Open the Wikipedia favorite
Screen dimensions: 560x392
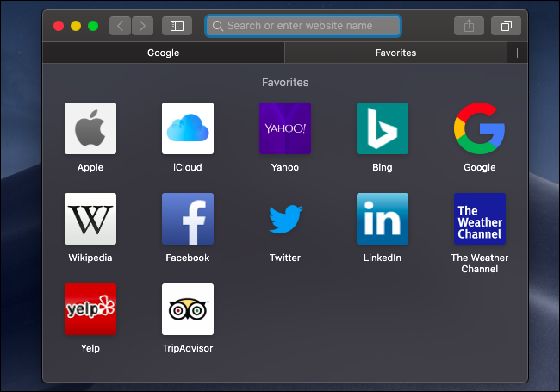pyautogui.click(x=90, y=219)
